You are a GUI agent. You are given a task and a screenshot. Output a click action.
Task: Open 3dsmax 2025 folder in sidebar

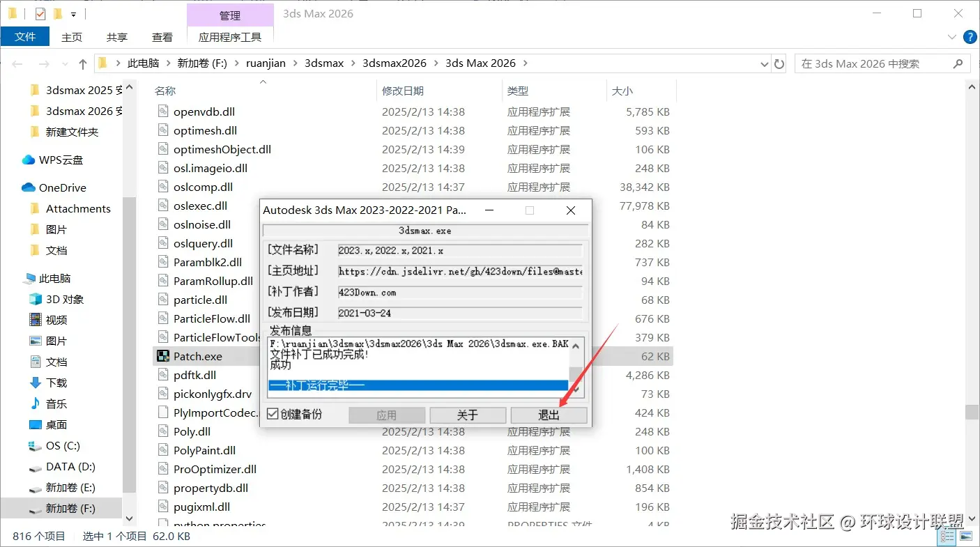pos(84,90)
